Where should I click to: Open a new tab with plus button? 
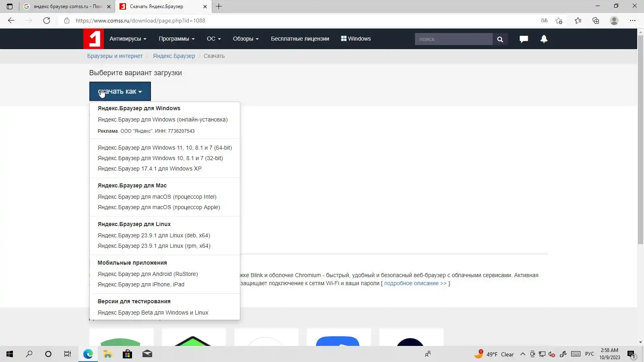coord(219,6)
